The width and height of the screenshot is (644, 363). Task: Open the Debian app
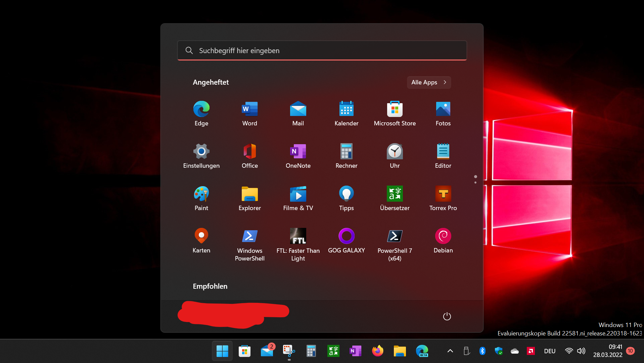(x=443, y=241)
